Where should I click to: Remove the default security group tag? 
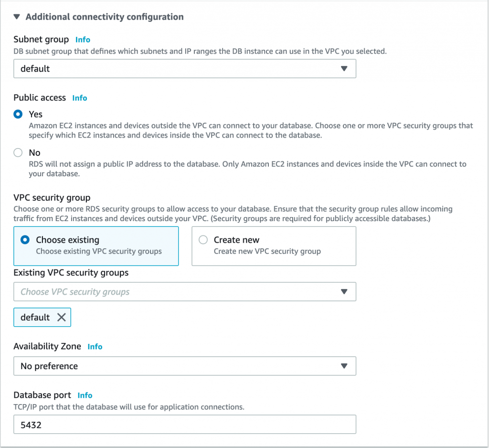[62, 318]
